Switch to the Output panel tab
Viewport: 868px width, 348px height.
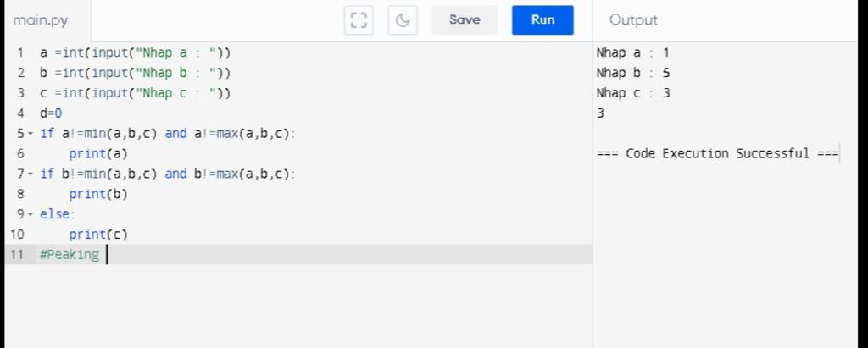coord(633,20)
